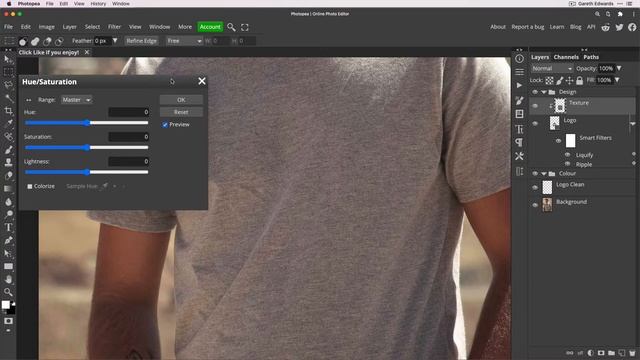640x360 pixels.
Task: Enable the Colorize checkbox
Action: coord(29,186)
